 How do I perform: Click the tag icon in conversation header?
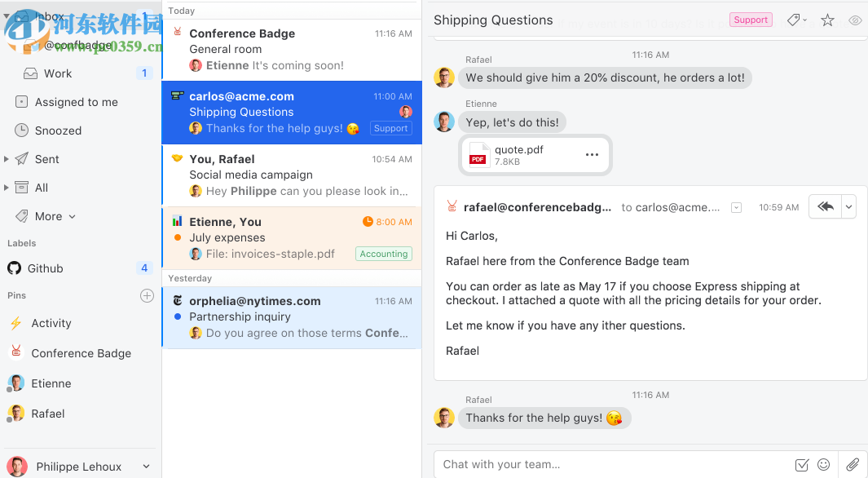coord(794,20)
